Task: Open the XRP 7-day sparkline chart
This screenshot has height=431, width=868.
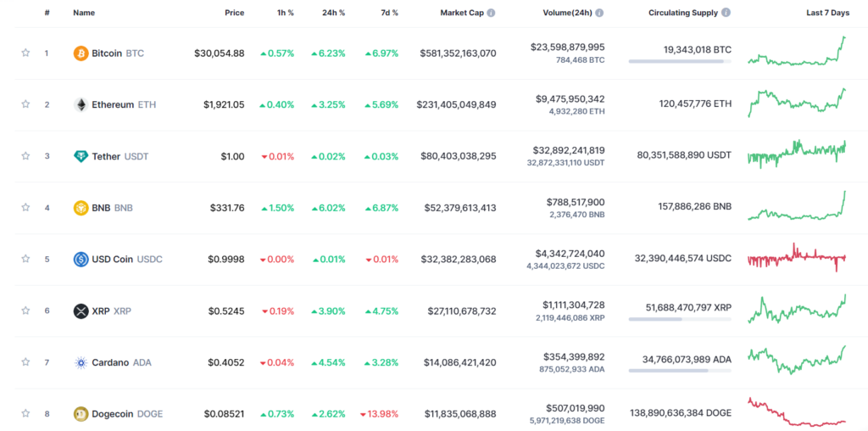Action: click(x=797, y=309)
